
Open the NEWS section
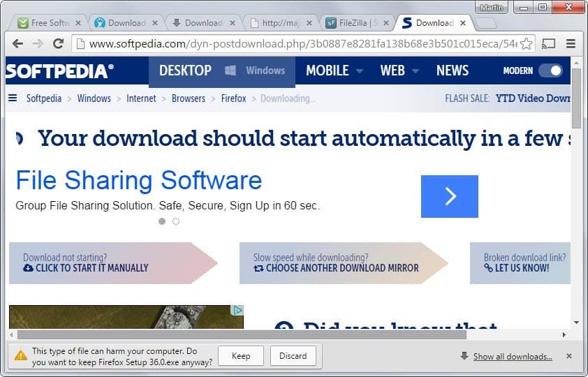[x=453, y=71]
